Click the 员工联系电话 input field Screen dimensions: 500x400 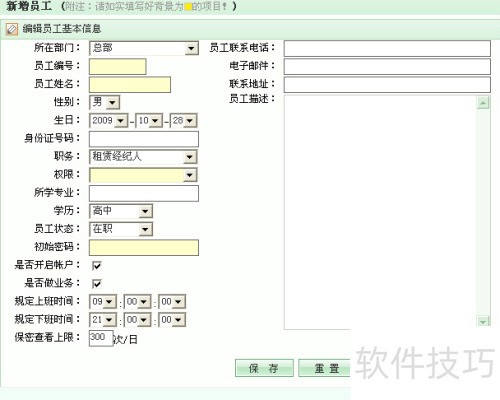tap(387, 48)
